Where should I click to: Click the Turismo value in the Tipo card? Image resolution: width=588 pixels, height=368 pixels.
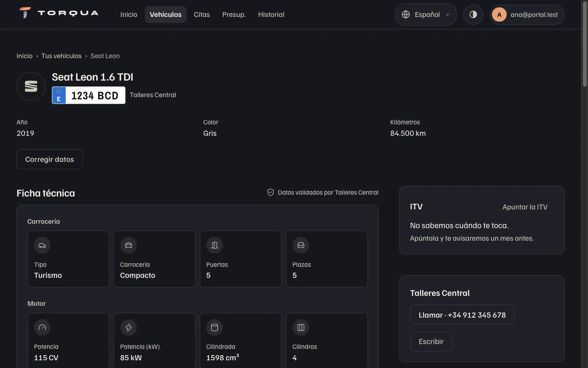48,275
